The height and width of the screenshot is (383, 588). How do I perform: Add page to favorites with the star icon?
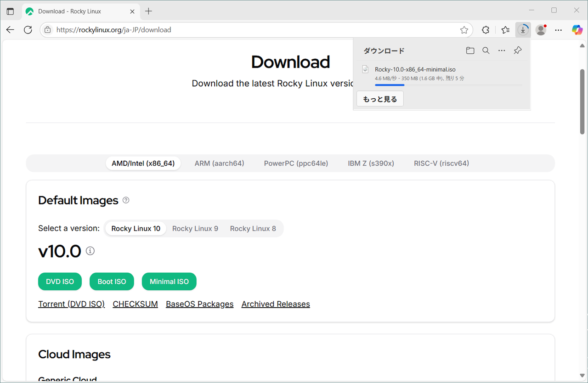(x=464, y=30)
